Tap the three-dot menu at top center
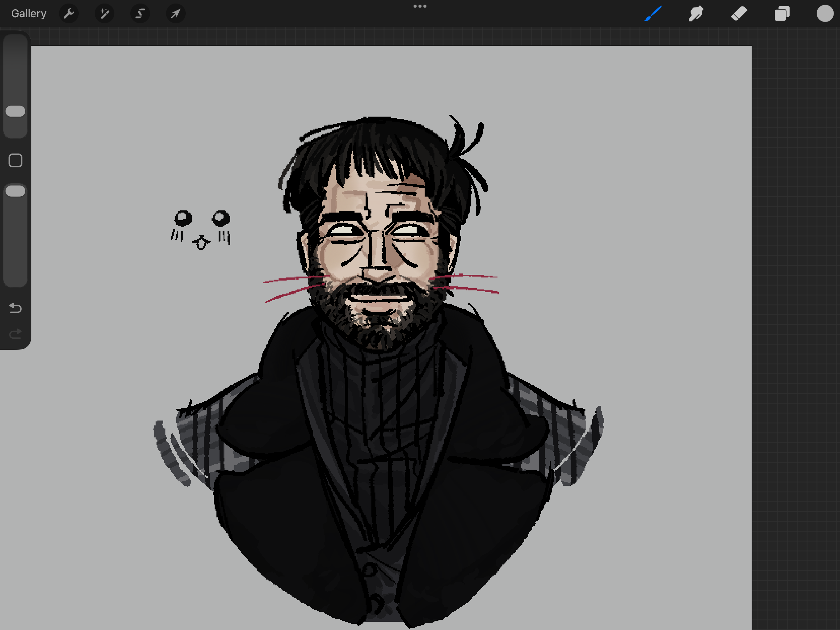840x630 pixels. (420, 6)
